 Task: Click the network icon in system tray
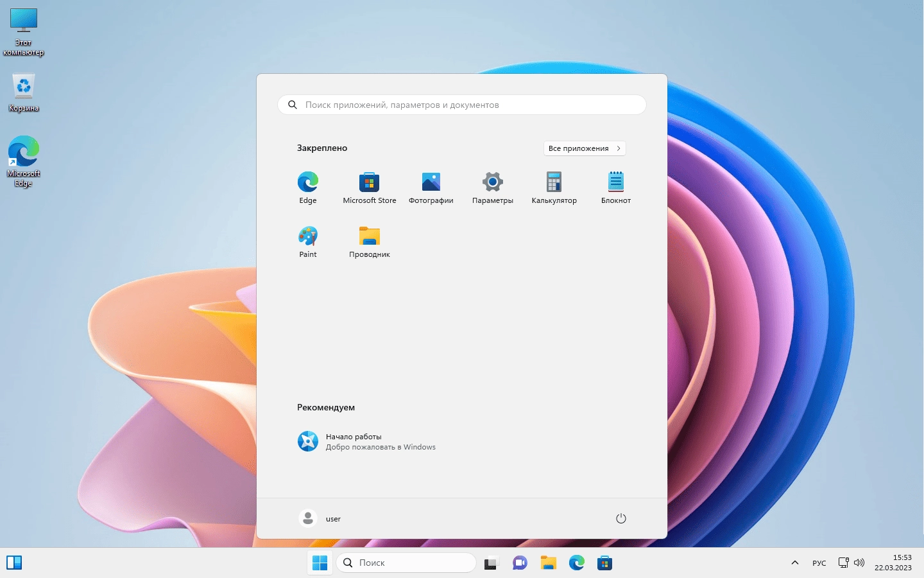pyautogui.click(x=844, y=563)
